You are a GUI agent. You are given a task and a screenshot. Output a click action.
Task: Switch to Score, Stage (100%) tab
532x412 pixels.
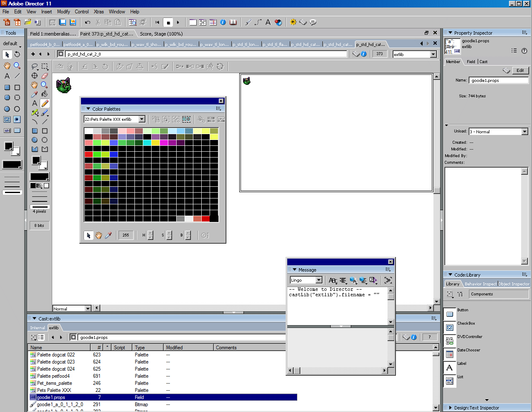coord(161,34)
